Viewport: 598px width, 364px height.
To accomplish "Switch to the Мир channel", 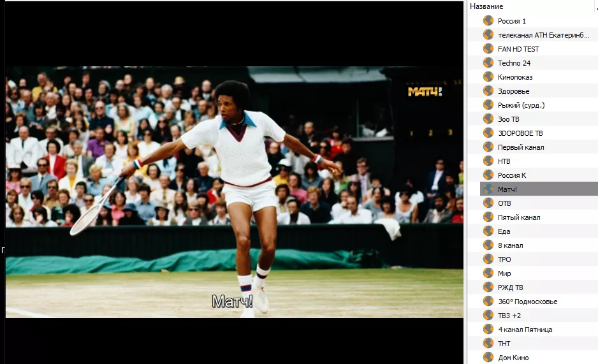I will coord(504,273).
